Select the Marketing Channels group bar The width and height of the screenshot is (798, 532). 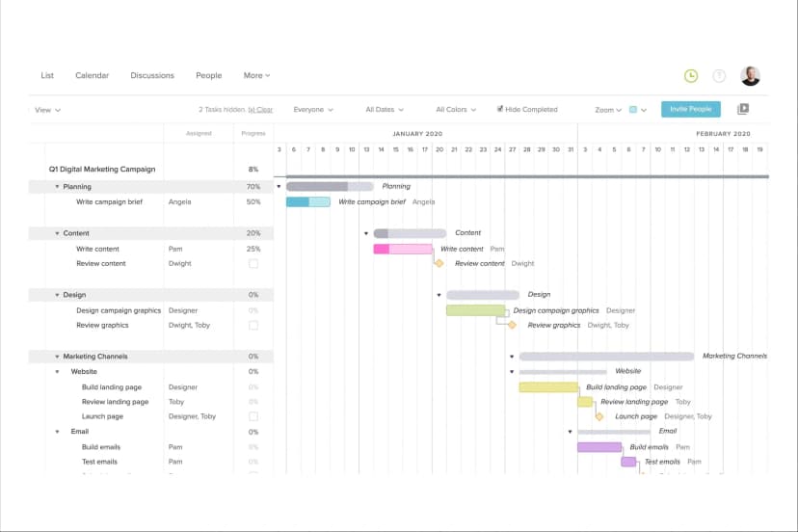[x=606, y=357]
